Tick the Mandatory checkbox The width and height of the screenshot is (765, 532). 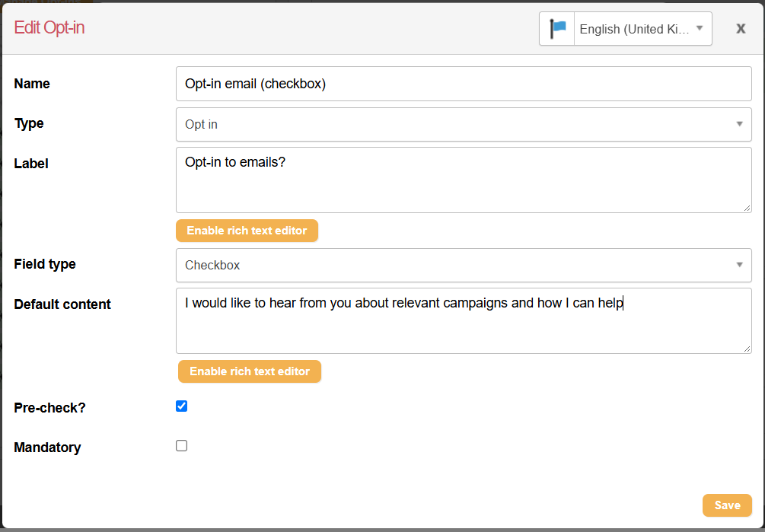[x=181, y=446]
